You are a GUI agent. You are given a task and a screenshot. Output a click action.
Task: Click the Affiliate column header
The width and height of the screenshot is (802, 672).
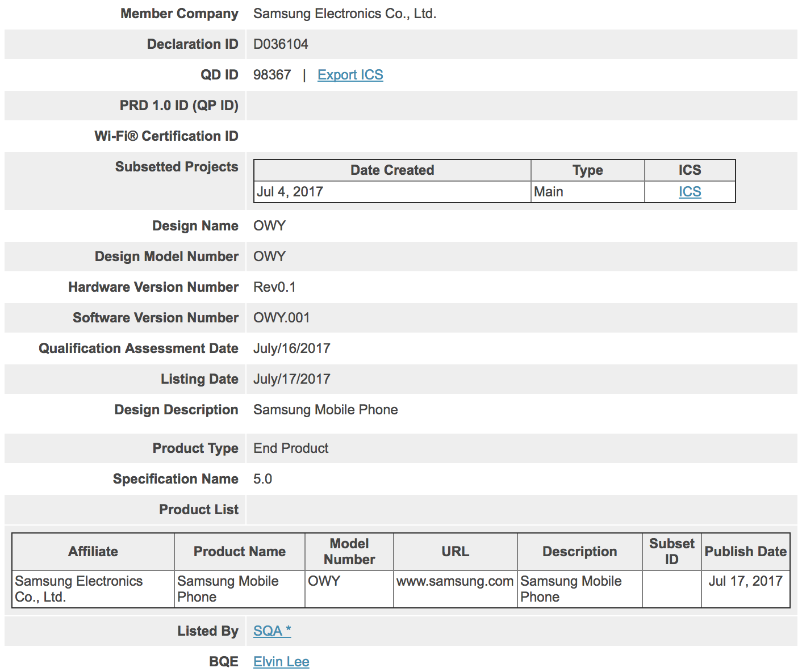(93, 552)
